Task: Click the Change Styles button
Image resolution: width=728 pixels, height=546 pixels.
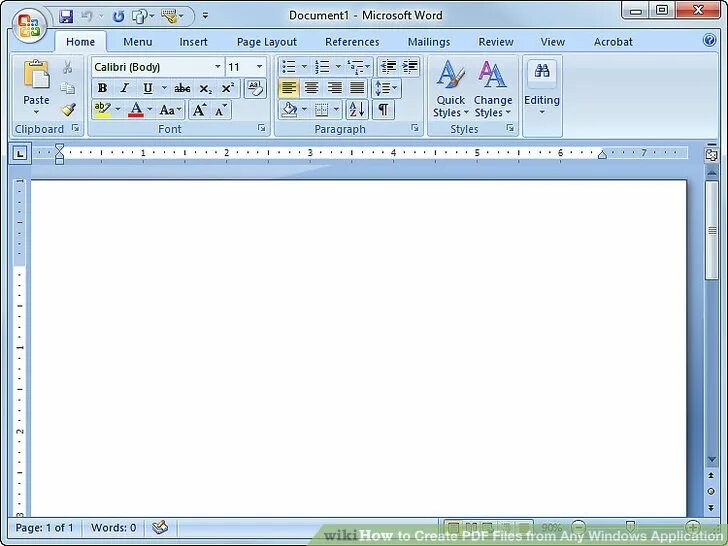Action: click(x=493, y=88)
